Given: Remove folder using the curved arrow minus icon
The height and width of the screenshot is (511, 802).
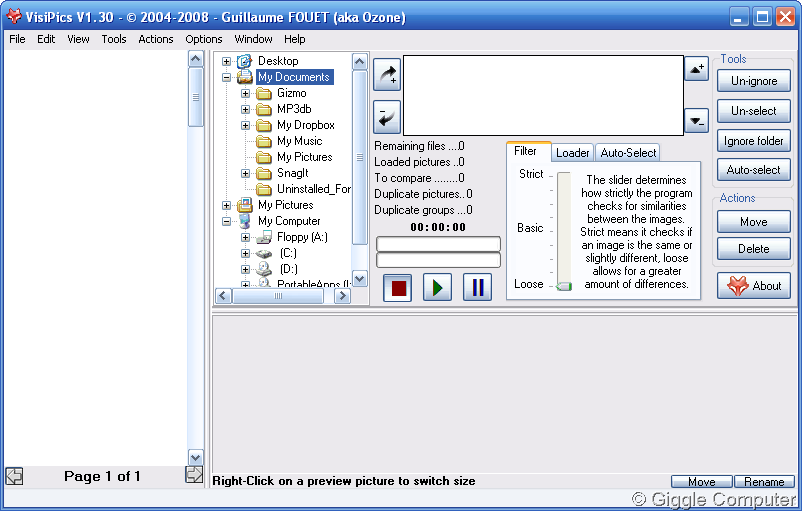Looking at the screenshot, I should (387, 117).
